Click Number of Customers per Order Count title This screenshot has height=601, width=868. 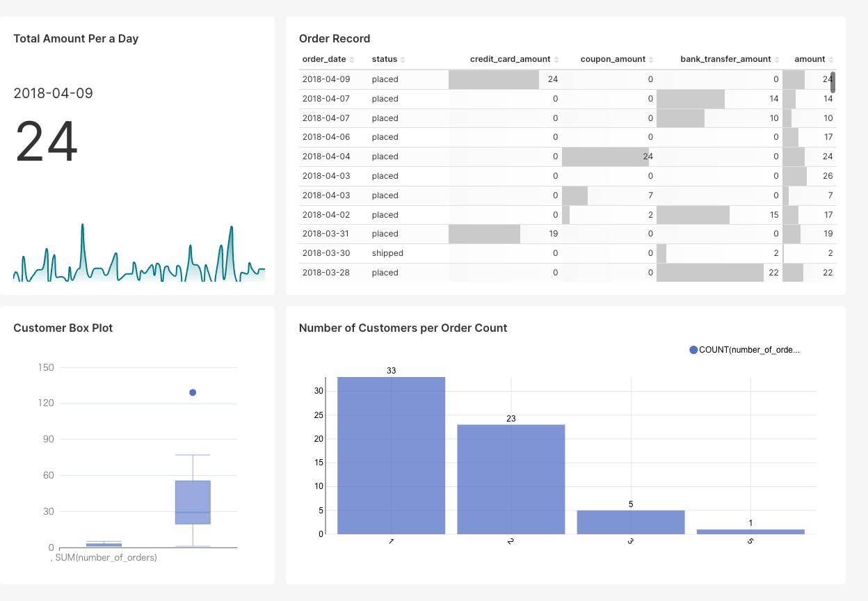[403, 328]
